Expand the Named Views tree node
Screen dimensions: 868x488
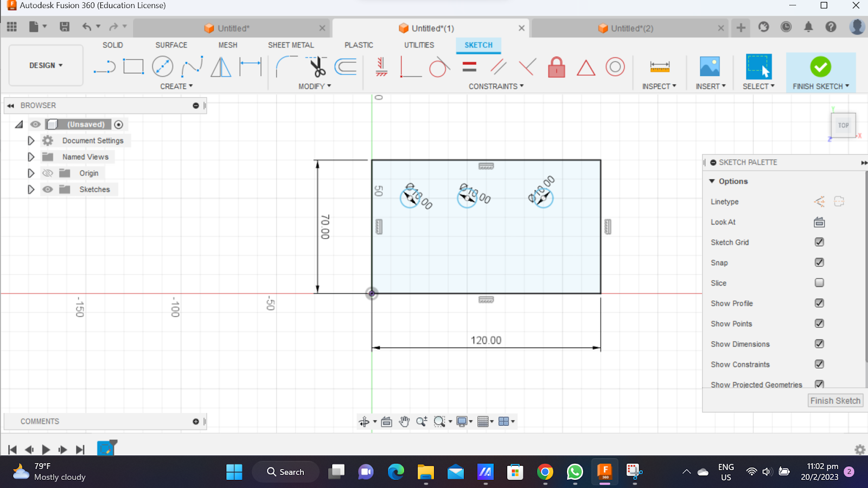(31, 157)
